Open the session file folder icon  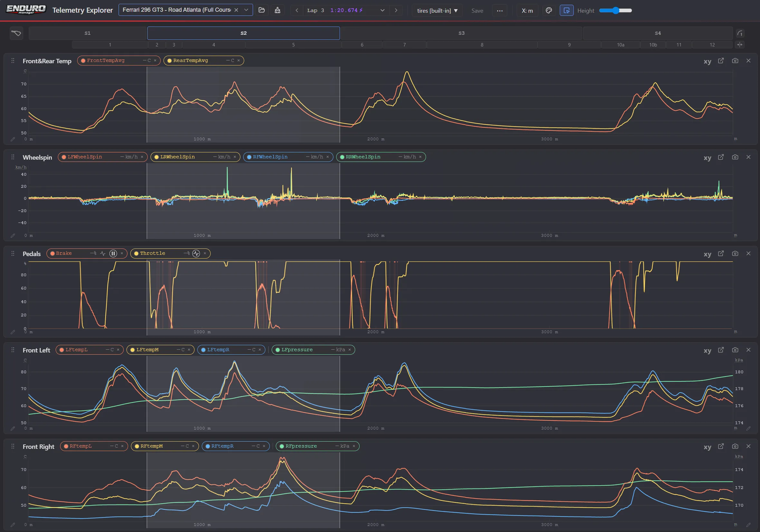click(x=261, y=10)
